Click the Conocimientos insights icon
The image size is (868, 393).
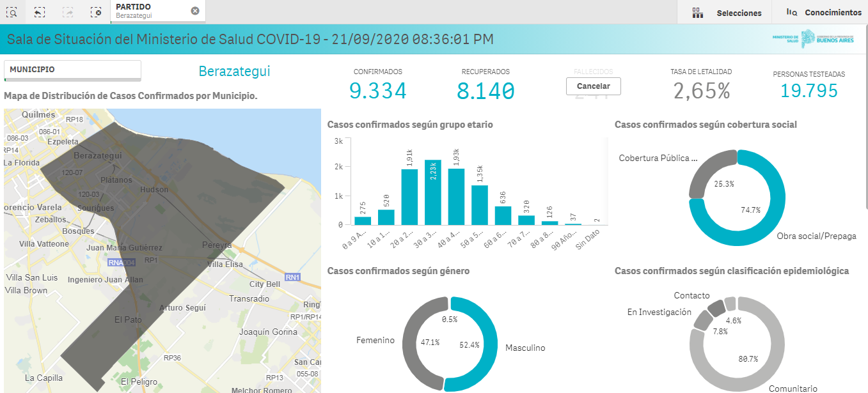pos(792,12)
